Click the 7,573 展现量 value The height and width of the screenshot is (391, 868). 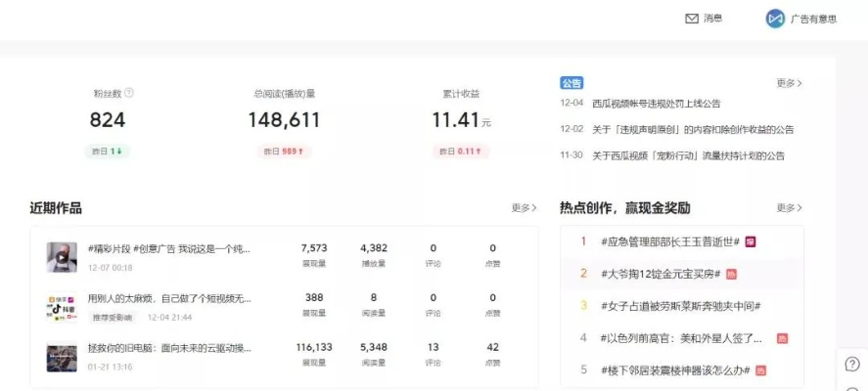[x=314, y=248]
